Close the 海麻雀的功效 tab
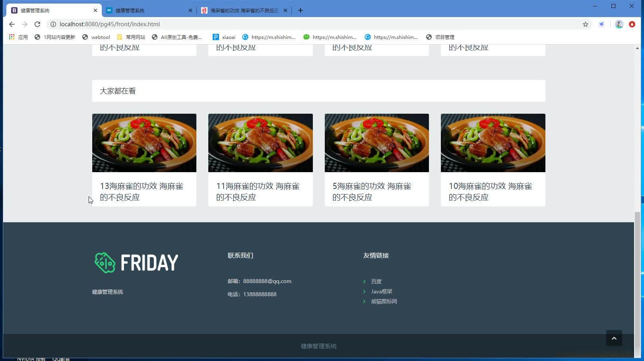This screenshot has width=644, height=361. pyautogui.click(x=285, y=10)
